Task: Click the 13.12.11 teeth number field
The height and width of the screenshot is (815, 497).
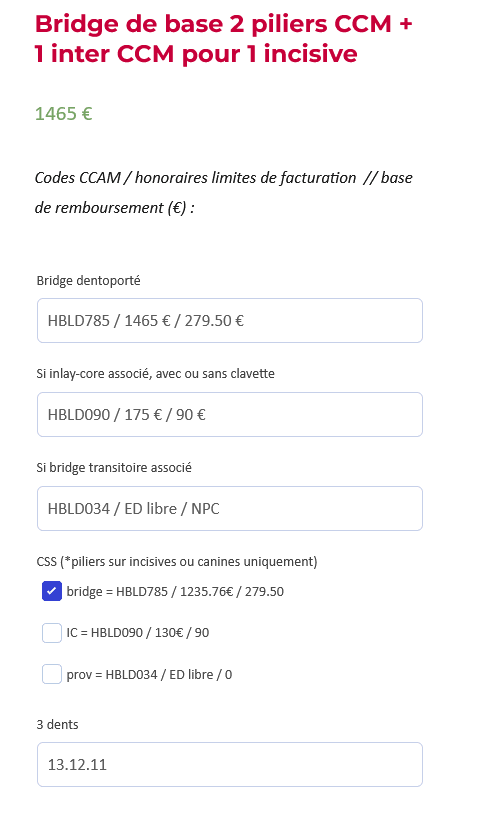Action: pyautogui.click(x=230, y=765)
